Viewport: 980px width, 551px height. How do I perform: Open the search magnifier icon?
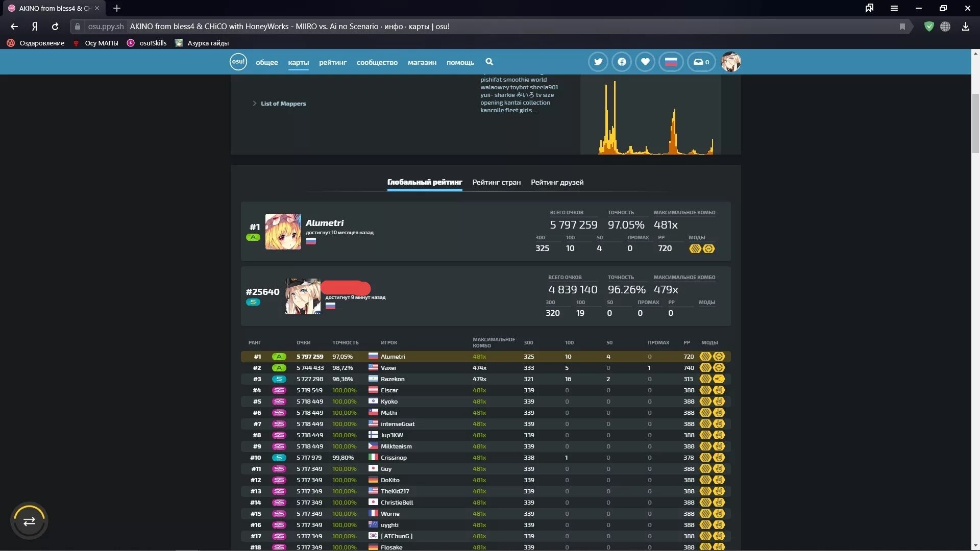coord(489,62)
